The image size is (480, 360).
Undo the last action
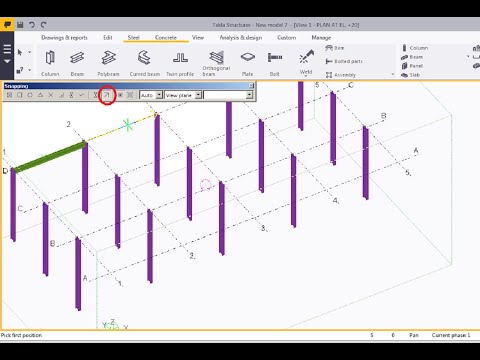[x=32, y=25]
